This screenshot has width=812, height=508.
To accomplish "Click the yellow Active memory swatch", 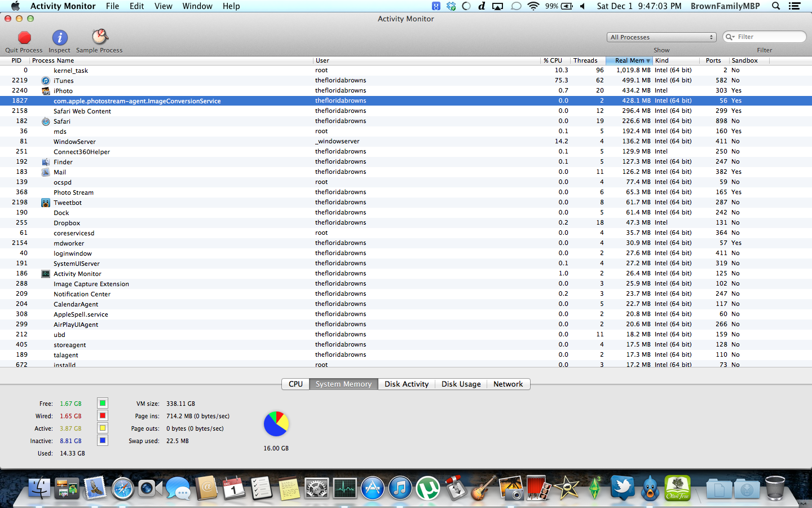I will 103,428.
